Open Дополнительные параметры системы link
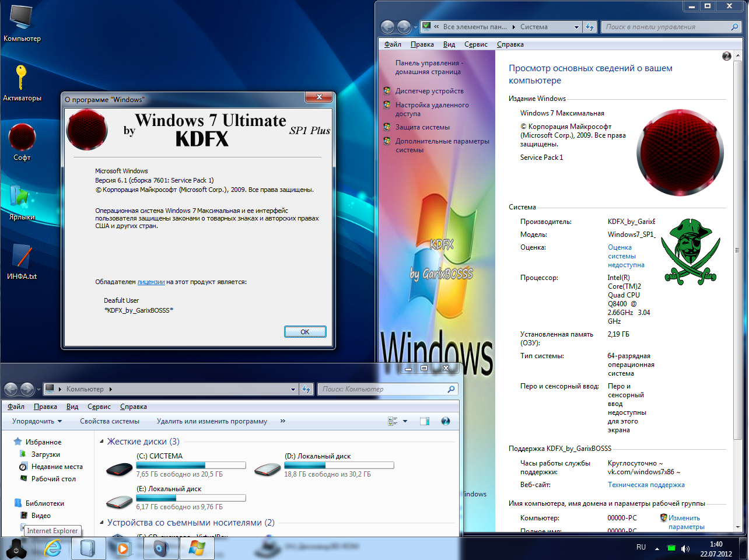This screenshot has height=560, width=749. click(x=442, y=145)
